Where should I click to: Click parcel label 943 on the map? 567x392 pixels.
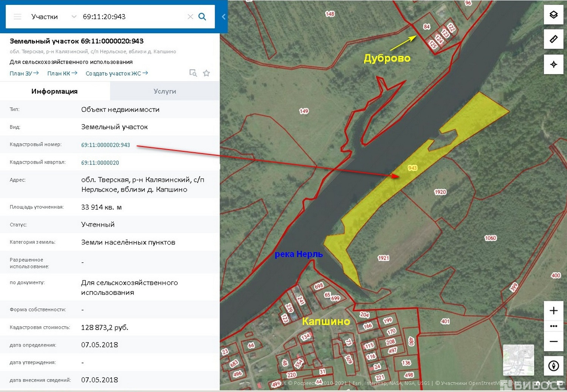tap(412, 168)
